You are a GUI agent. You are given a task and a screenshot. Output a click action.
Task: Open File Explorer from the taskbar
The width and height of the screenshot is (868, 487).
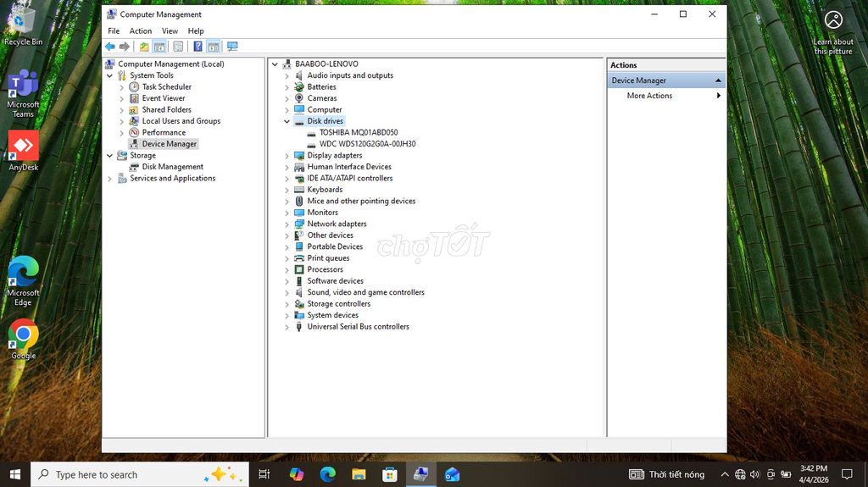(359, 474)
